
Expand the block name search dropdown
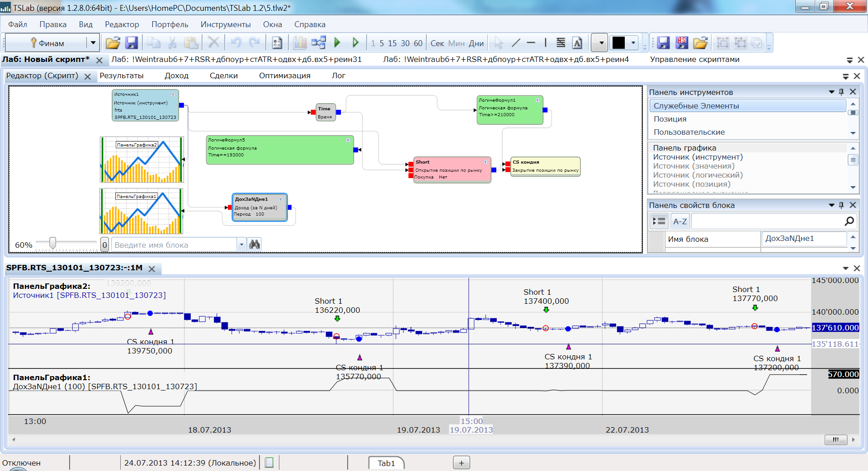[241, 245]
